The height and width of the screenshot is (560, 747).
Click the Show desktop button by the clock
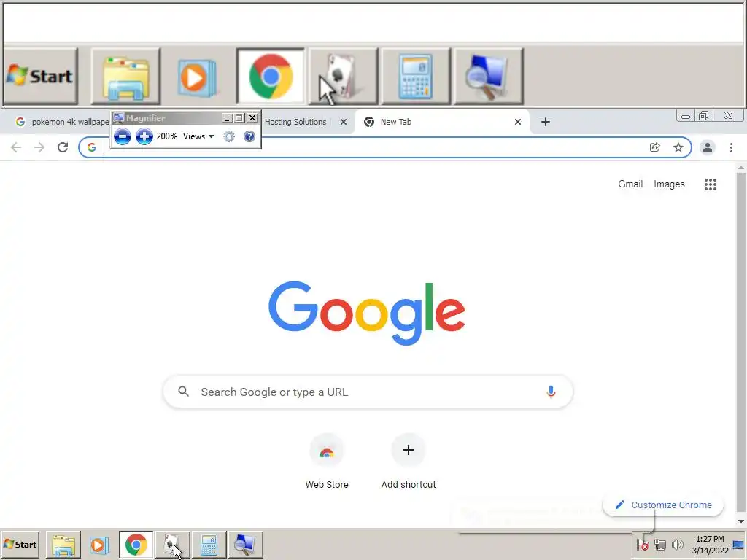[739, 544]
